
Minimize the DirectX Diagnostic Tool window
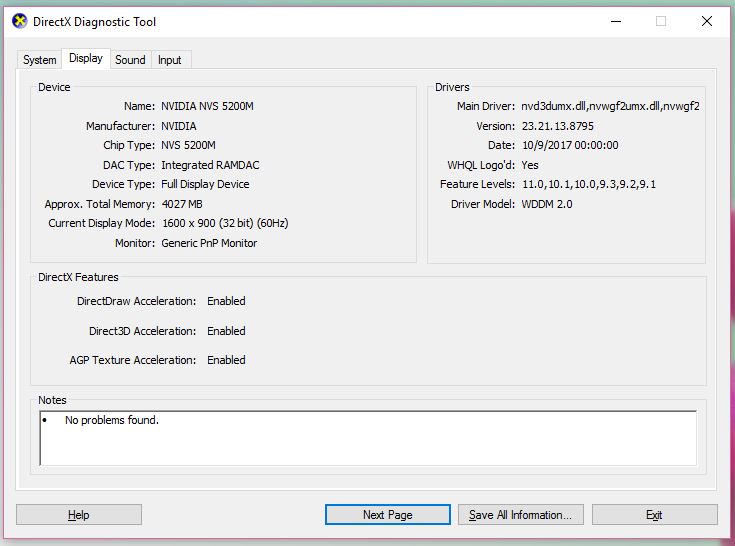[614, 21]
